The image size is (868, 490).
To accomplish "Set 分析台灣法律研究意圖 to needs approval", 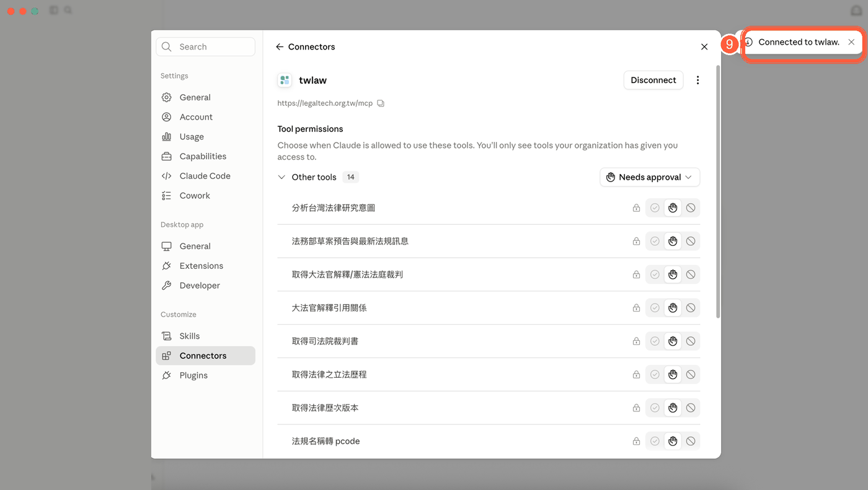I will click(673, 208).
